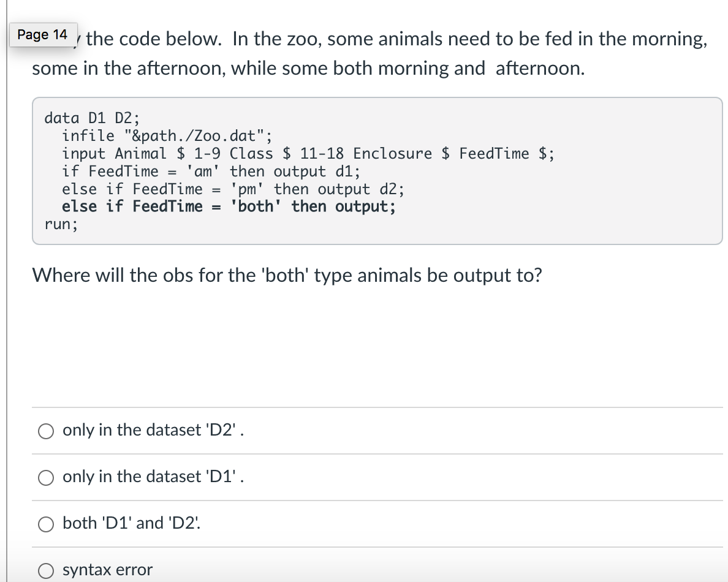Click the infile "&path./Zoo.dat" code line
Image resolution: width=728 pixels, height=582 pixels.
167,135
